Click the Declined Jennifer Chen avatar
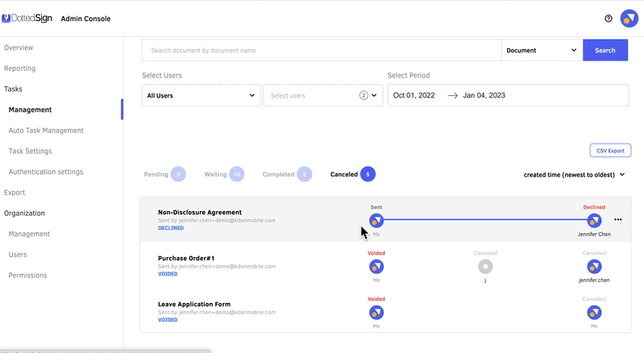Image resolution: width=644 pixels, height=353 pixels. click(594, 221)
